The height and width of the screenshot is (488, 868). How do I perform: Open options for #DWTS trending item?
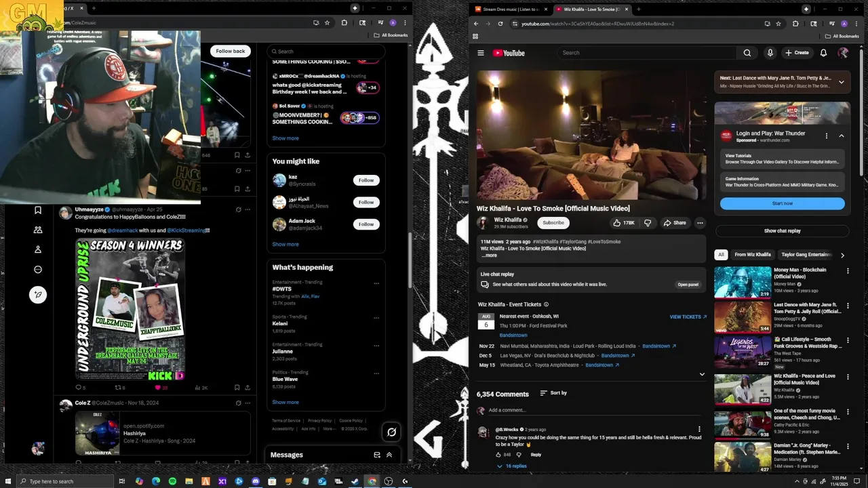pyautogui.click(x=376, y=283)
